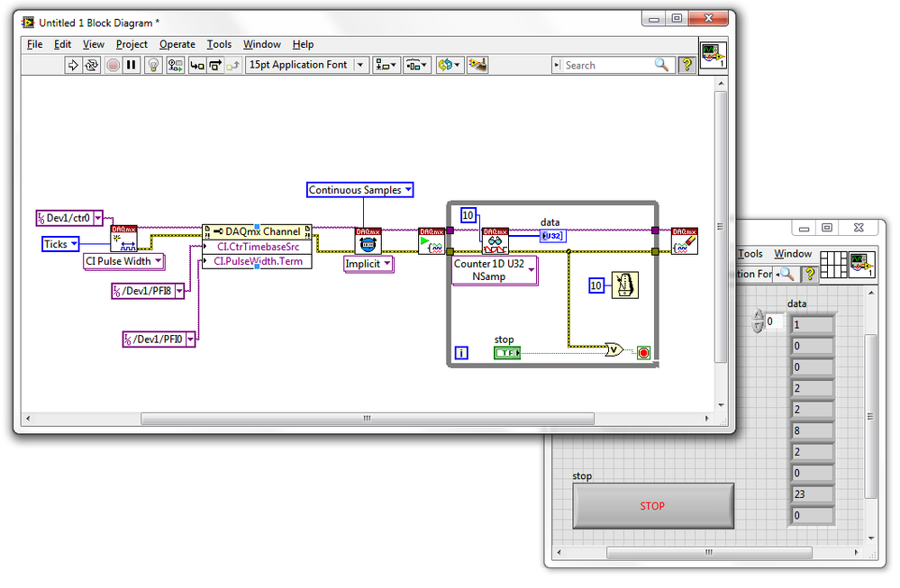Screen dimensions: 900x588
Task: Toggle Context Help in block diagram window
Action: click(x=686, y=66)
